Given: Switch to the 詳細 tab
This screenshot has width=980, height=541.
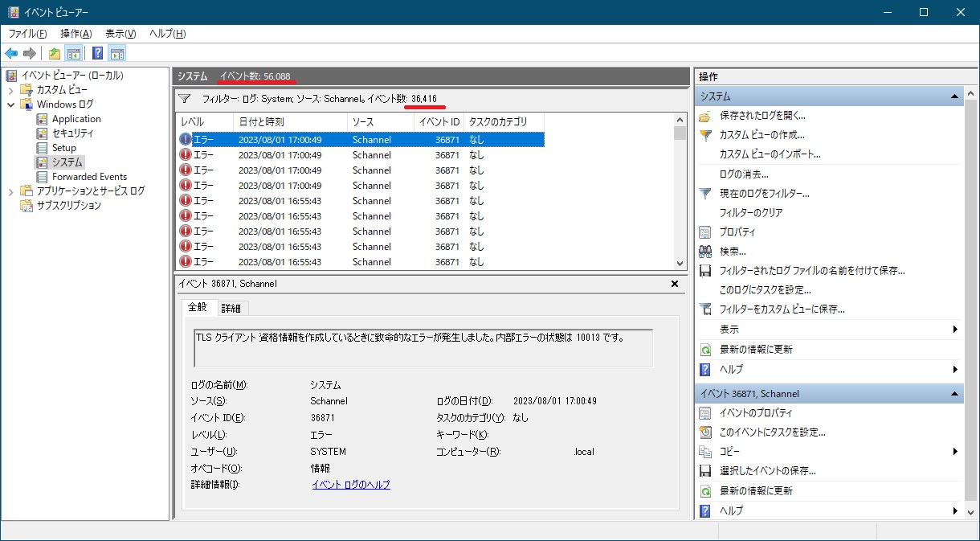Looking at the screenshot, I should click(232, 308).
